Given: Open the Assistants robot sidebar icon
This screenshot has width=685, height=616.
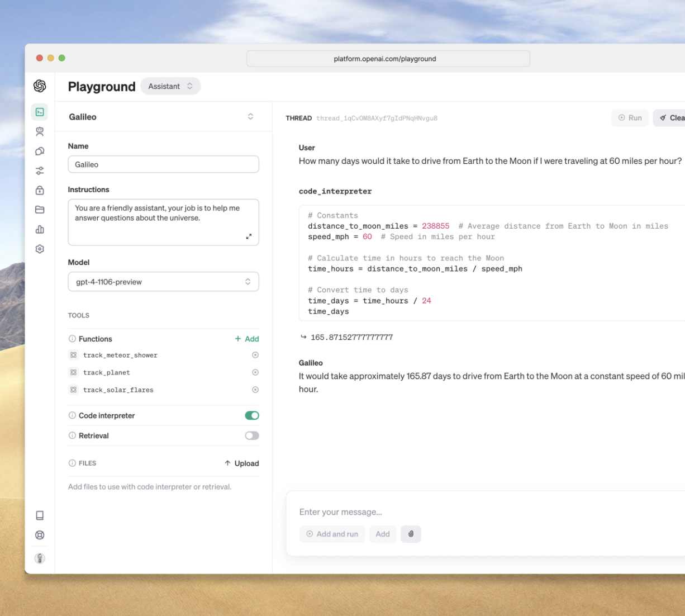Looking at the screenshot, I should [40, 131].
